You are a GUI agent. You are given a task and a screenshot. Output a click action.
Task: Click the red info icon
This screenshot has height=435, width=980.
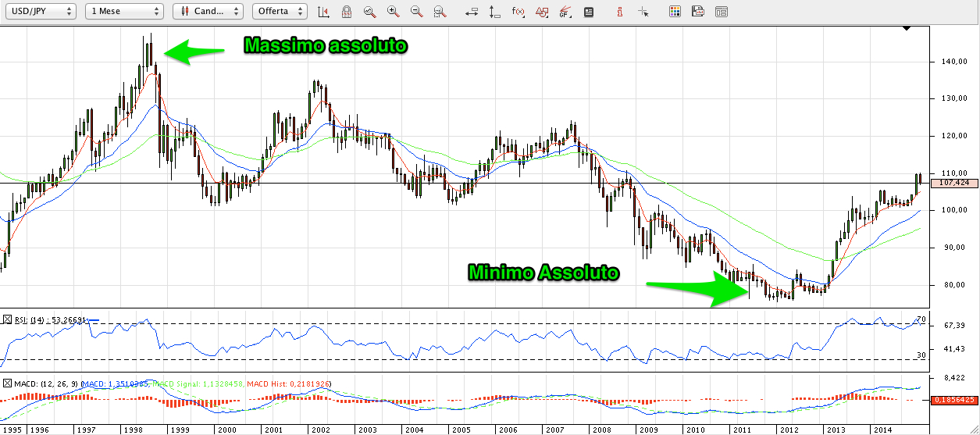619,12
